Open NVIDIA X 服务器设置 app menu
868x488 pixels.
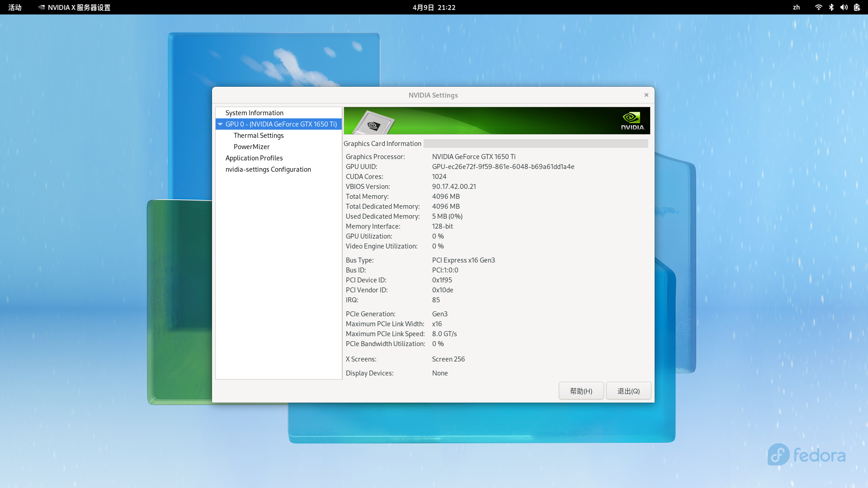pyautogui.click(x=75, y=7)
